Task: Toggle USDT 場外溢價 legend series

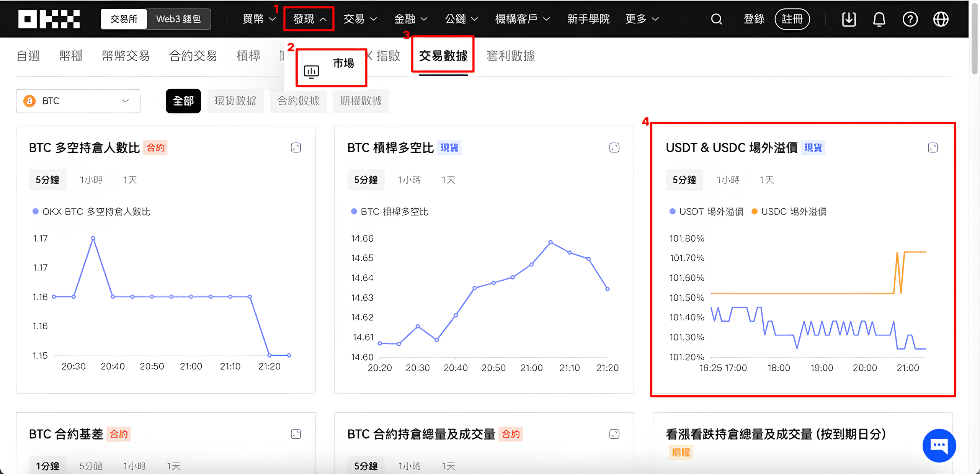Action: pos(706,212)
